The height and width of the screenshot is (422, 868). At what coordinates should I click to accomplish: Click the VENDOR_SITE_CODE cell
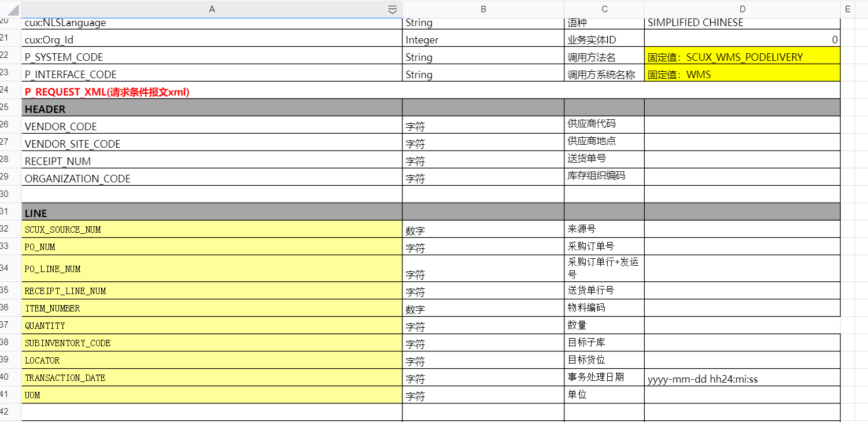(x=212, y=142)
